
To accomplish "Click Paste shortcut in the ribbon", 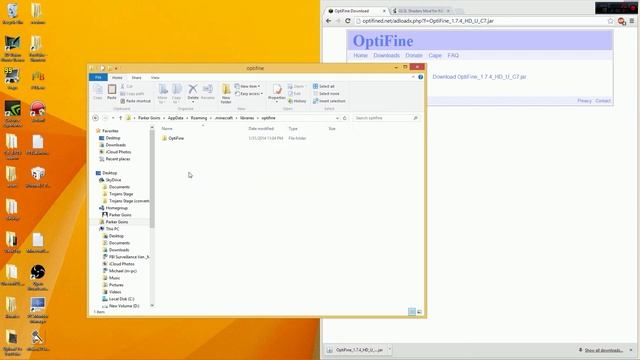I will 136,101.
